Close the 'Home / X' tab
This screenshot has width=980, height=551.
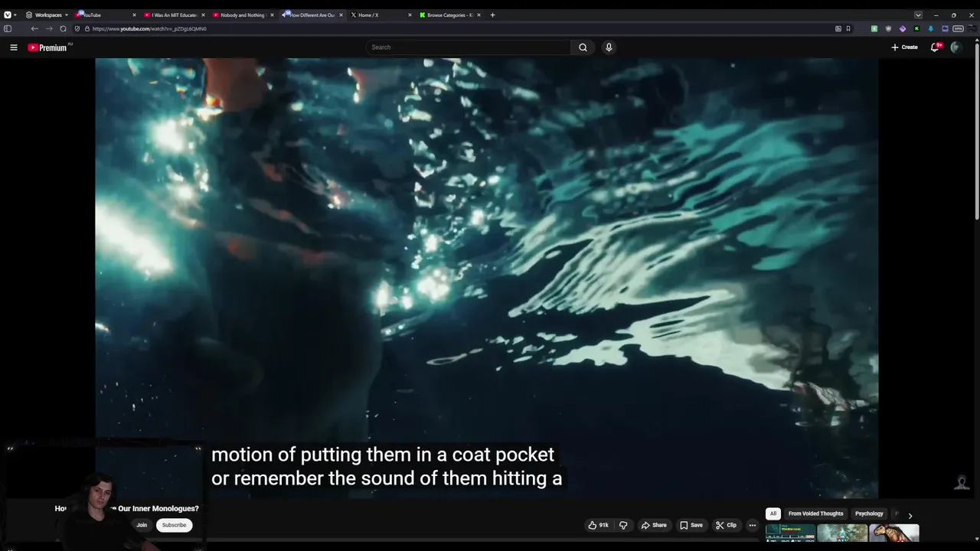[410, 15]
